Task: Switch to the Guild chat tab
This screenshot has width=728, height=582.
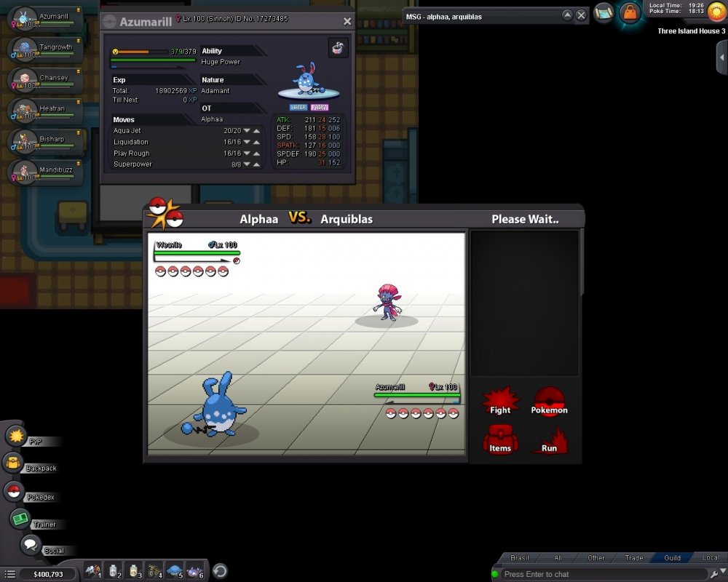Action: (672, 558)
